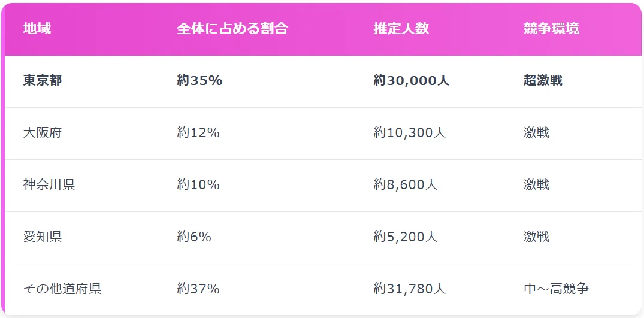Click the 中～高競争 cell
The image size is (644, 318).
(556, 289)
